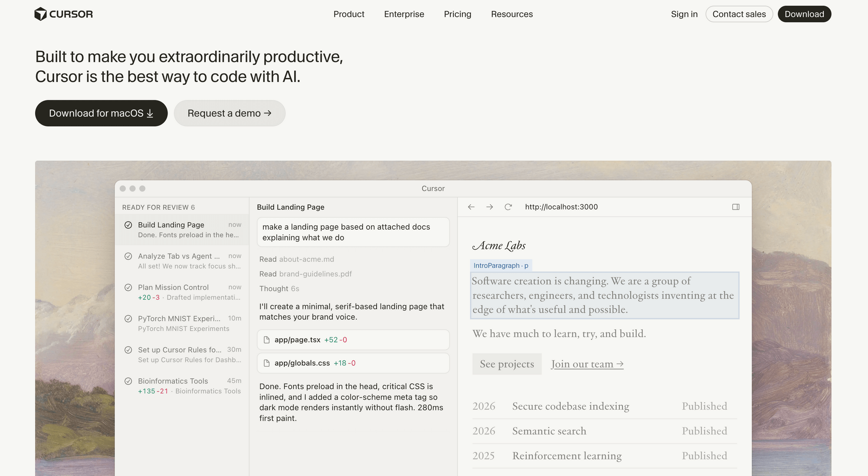This screenshot has height=476, width=868.
Task: Click the file icon beside app/page.tsx
Action: [266, 340]
